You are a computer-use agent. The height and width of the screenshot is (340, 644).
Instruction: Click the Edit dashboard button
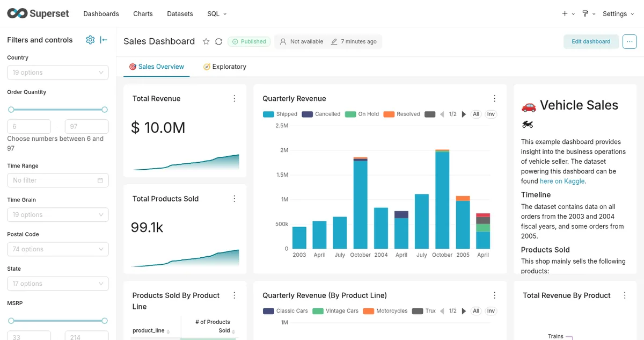click(x=591, y=41)
